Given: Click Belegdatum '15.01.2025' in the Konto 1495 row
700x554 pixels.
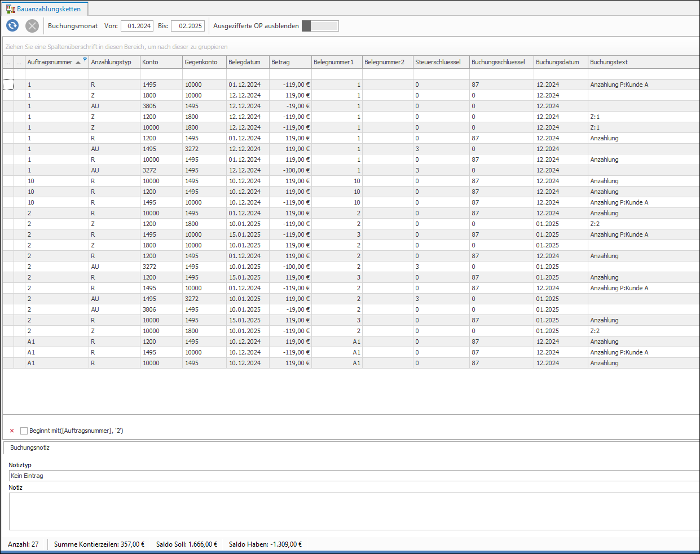Looking at the screenshot, I should pos(245,234).
